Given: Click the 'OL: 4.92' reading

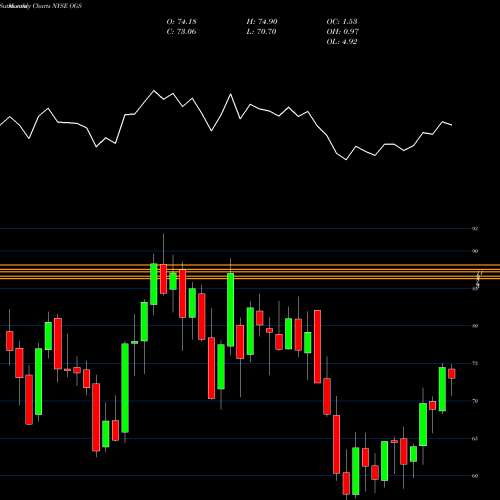Looking at the screenshot, I should point(342,42).
